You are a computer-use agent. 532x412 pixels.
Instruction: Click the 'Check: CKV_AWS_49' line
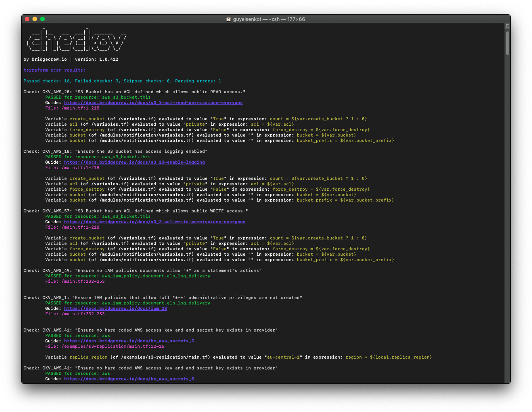click(142, 270)
